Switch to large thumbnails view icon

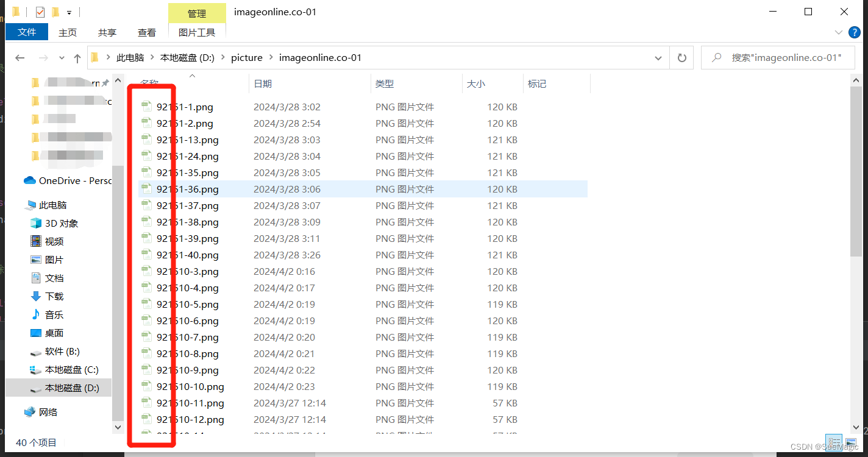(x=851, y=443)
